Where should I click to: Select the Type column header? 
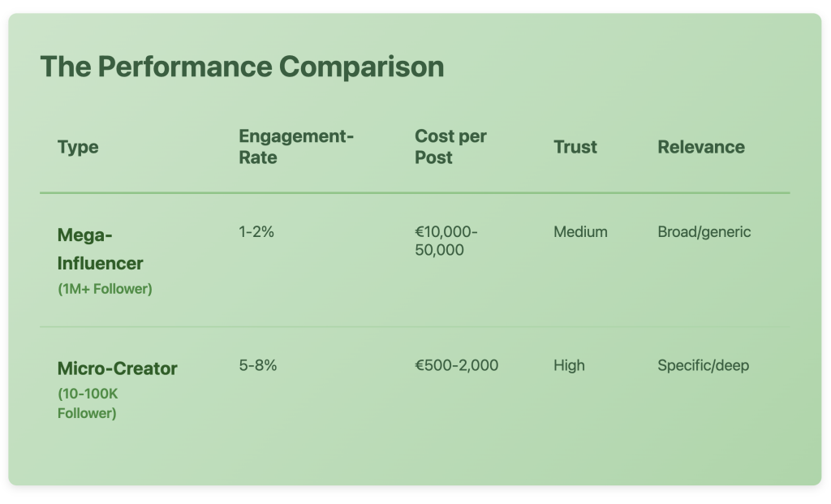78,147
